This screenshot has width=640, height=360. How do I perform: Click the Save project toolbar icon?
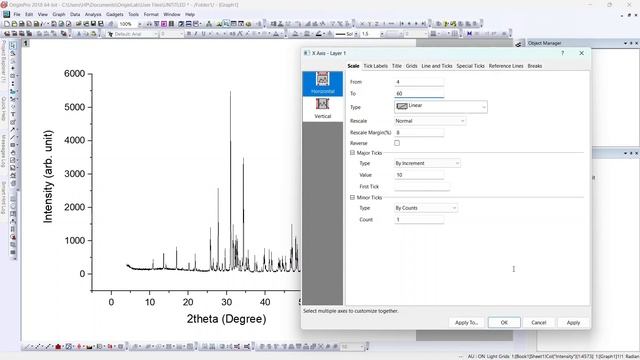(x=93, y=24)
